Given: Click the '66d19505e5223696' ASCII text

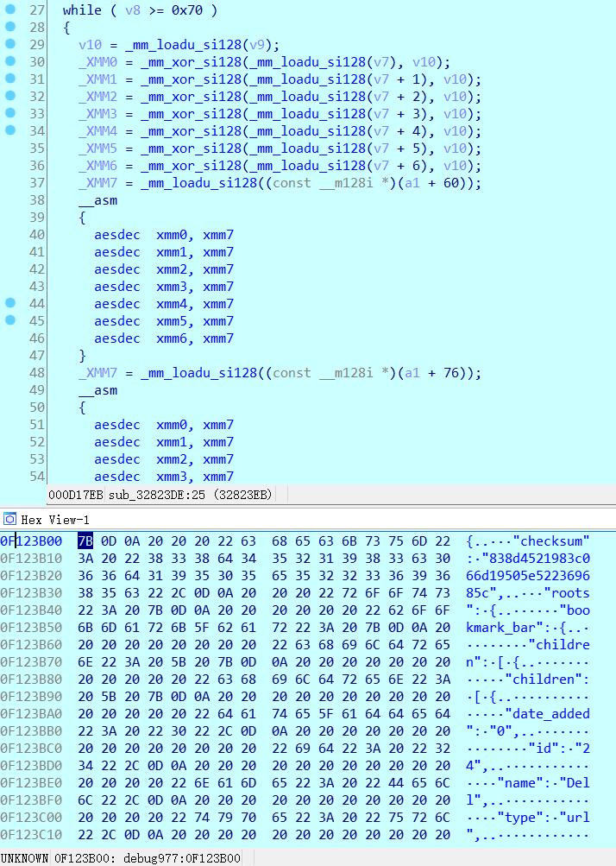Looking at the screenshot, I should pos(528,576).
